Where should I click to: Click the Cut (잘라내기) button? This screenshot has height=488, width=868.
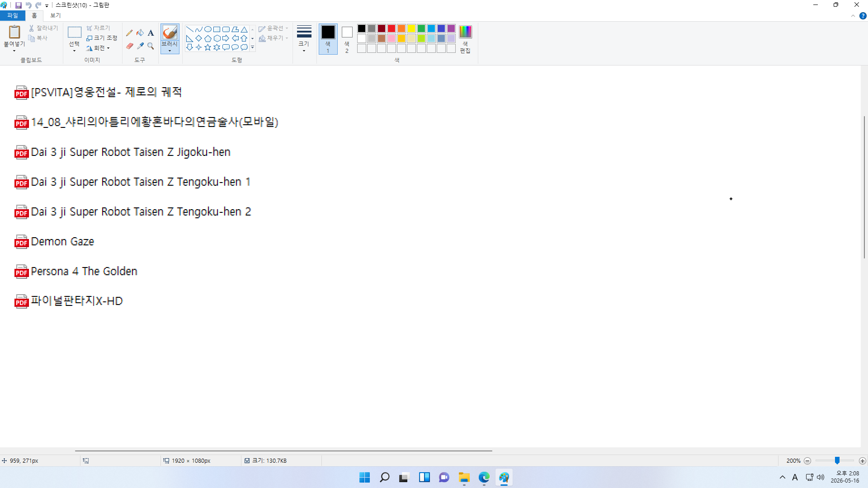(x=43, y=28)
